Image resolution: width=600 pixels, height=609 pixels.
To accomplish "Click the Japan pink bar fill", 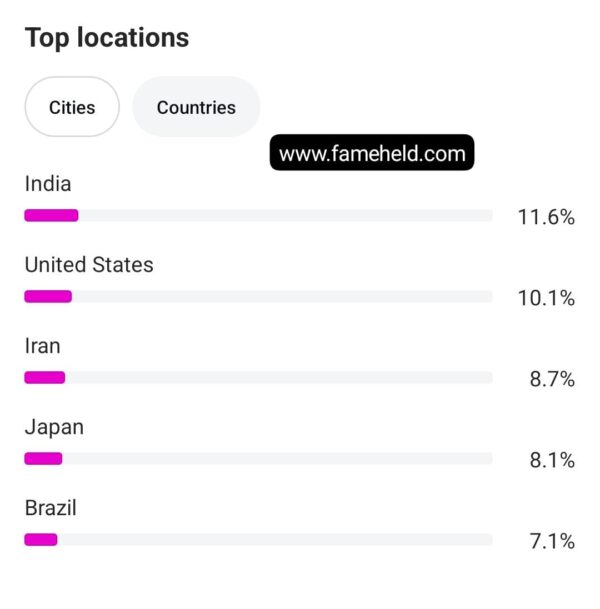I will point(43,458).
